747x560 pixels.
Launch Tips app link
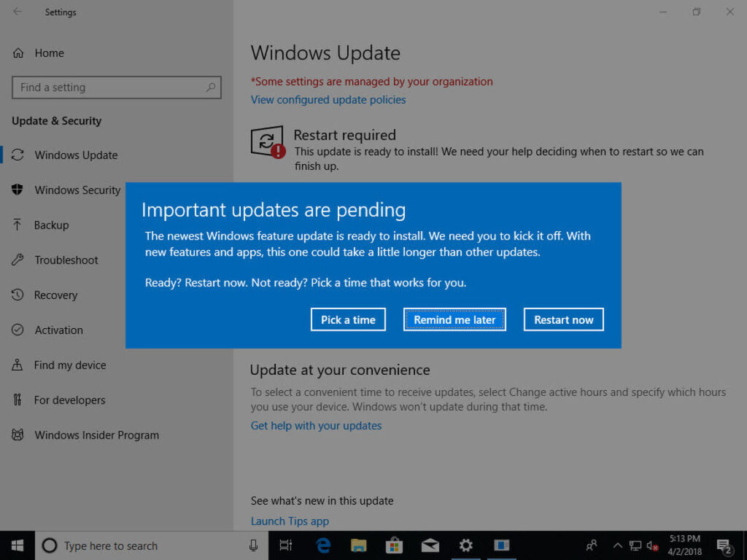290,521
